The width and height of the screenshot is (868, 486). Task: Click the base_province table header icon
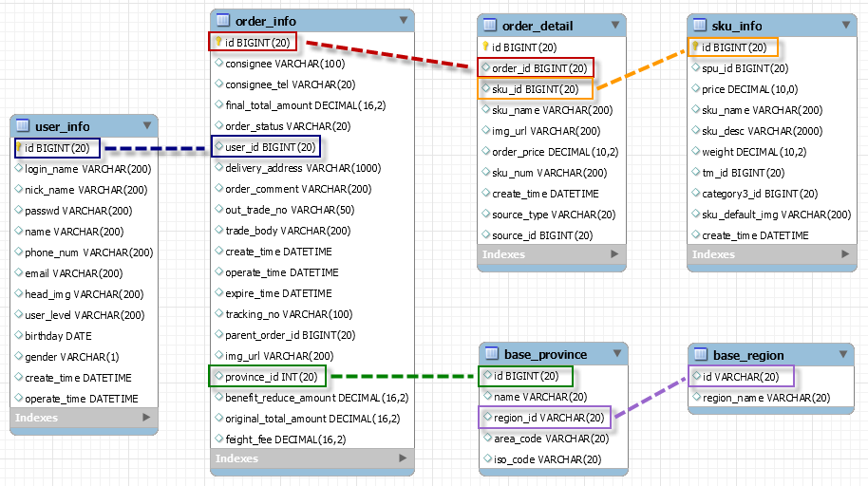click(490, 354)
